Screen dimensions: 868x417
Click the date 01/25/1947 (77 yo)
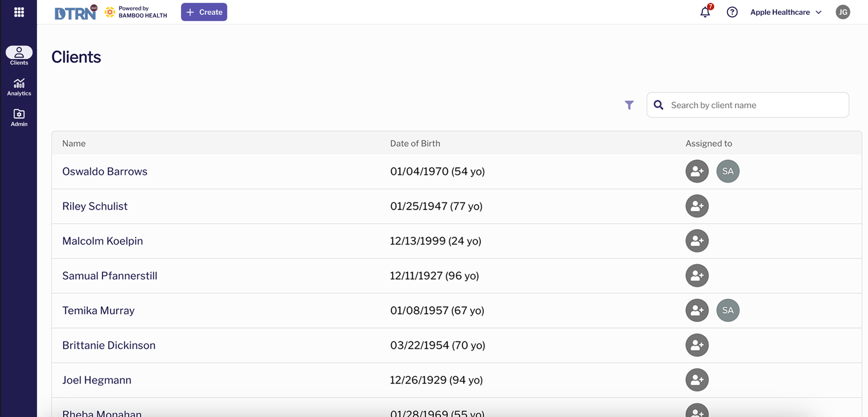[x=436, y=206]
